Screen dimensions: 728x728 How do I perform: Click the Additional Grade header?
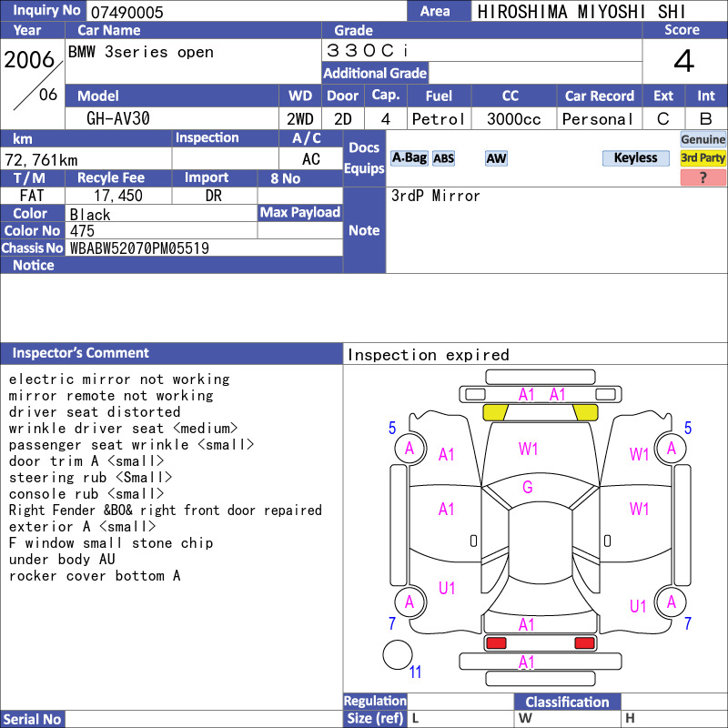coord(375,73)
